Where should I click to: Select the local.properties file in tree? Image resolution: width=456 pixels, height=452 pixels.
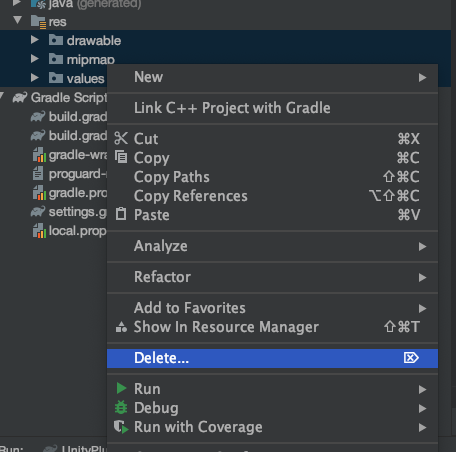tap(70, 231)
